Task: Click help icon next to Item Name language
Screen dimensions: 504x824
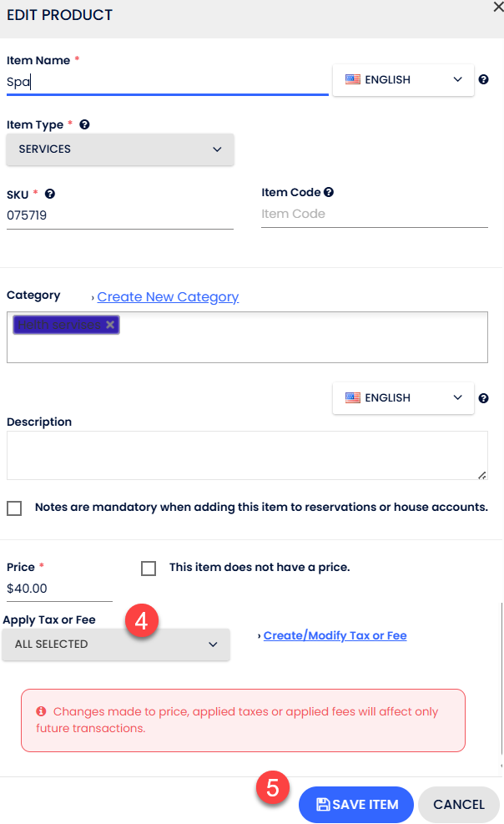Action: (483, 80)
